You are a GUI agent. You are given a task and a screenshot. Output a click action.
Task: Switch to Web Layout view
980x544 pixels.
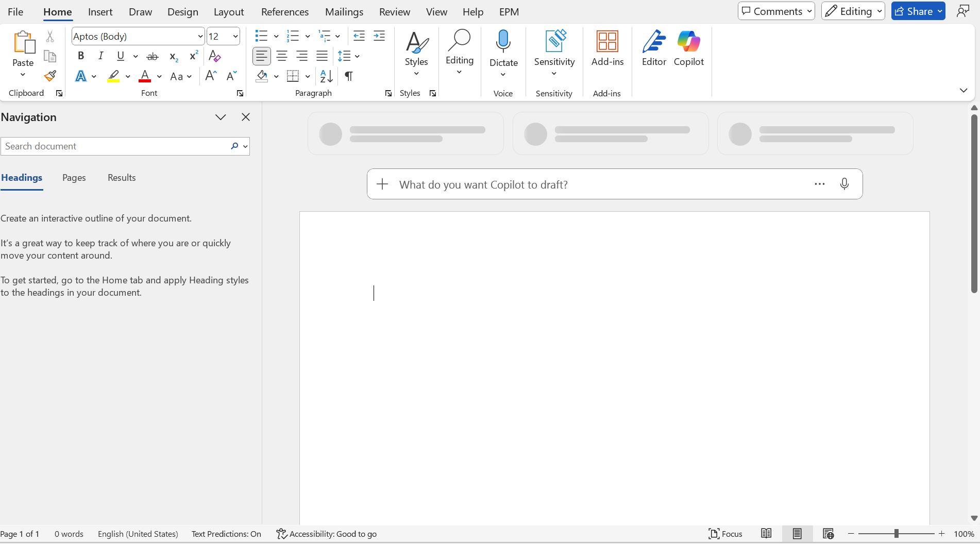(828, 534)
